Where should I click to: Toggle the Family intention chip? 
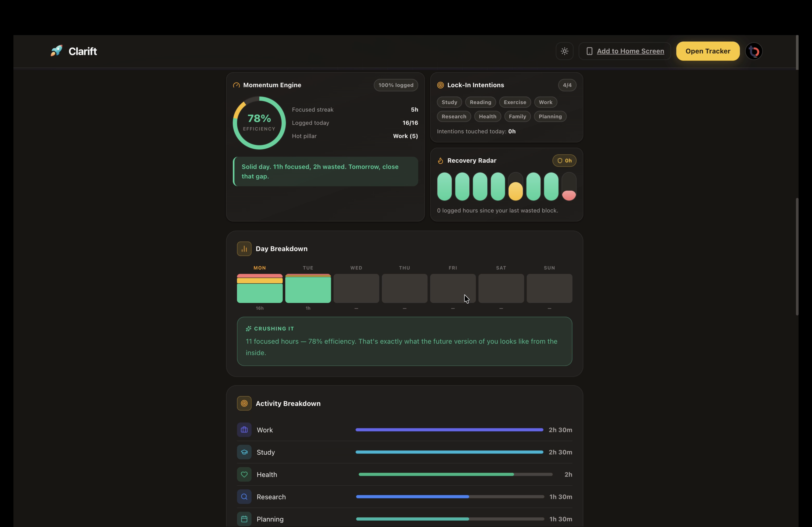click(x=517, y=116)
